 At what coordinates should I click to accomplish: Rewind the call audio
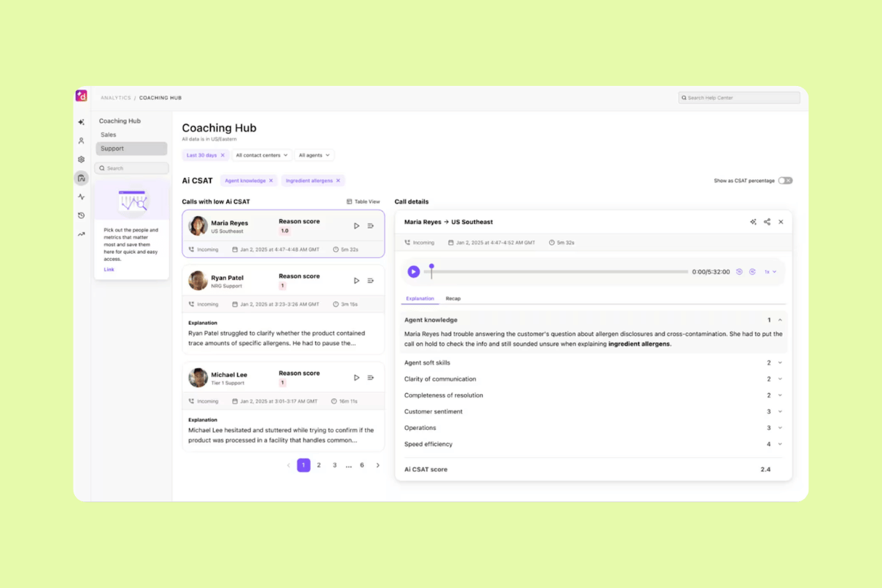pyautogui.click(x=739, y=272)
